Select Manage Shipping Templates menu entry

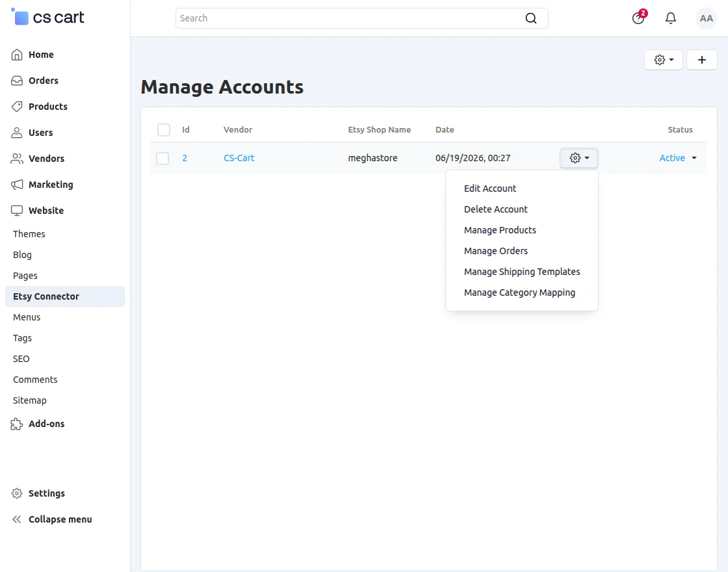click(522, 272)
